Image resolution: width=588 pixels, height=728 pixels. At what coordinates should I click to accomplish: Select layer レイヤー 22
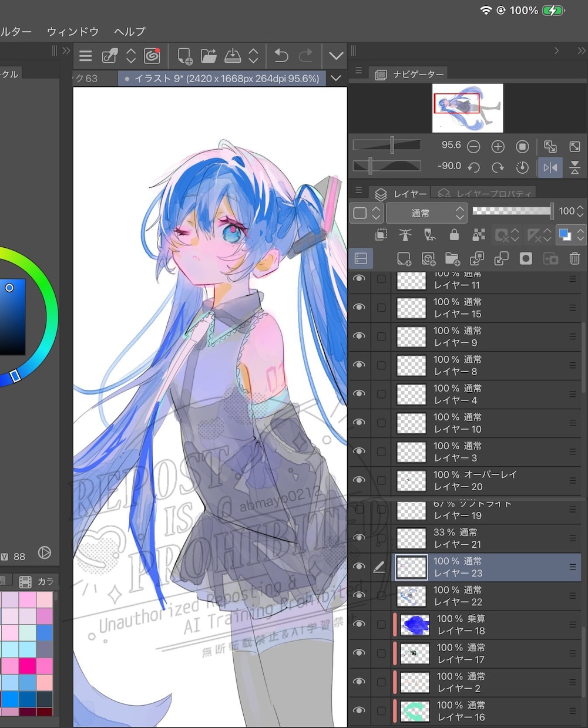click(x=486, y=596)
